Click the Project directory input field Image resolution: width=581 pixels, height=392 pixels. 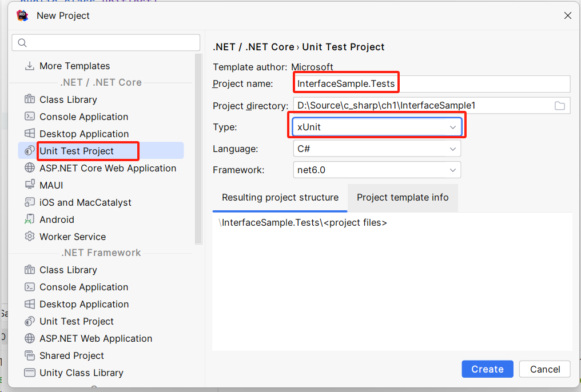(x=432, y=106)
